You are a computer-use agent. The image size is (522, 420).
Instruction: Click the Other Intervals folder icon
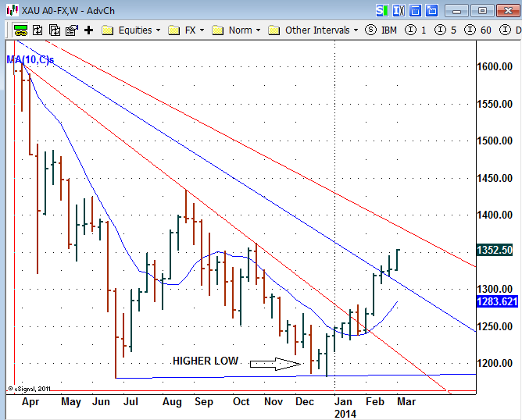tap(274, 30)
